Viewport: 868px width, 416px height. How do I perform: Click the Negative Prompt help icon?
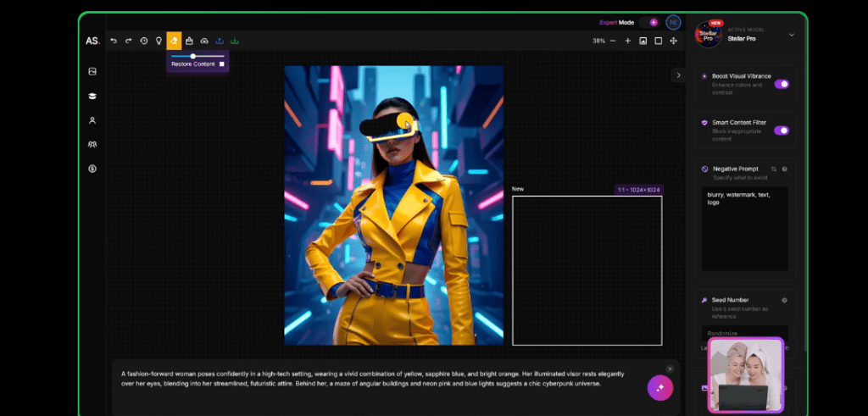(784, 169)
